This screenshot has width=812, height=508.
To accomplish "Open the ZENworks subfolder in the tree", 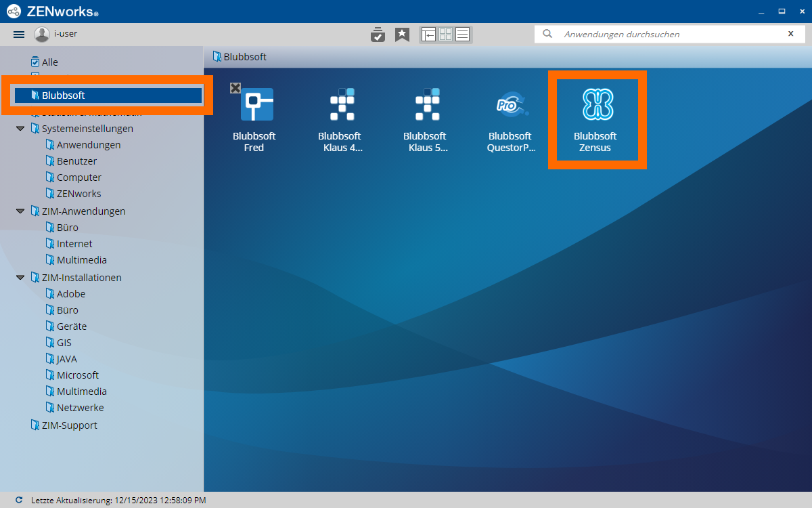I will [73, 194].
